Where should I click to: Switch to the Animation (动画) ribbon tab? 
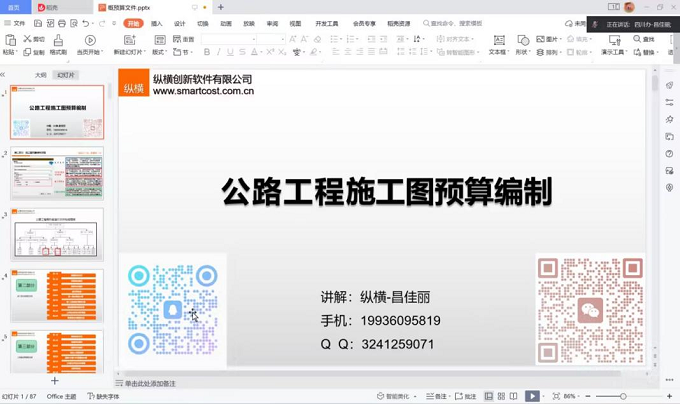[226, 23]
